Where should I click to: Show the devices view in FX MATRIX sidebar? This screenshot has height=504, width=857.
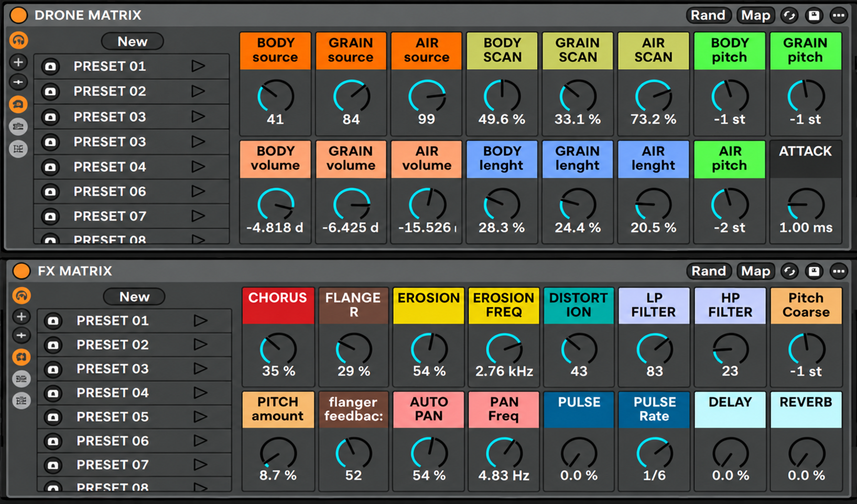tap(21, 401)
